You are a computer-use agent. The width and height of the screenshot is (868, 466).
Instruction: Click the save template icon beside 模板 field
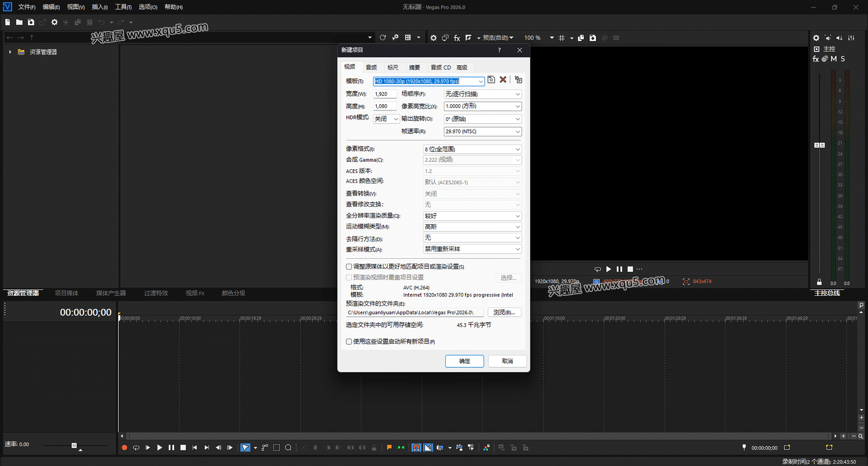tap(491, 80)
